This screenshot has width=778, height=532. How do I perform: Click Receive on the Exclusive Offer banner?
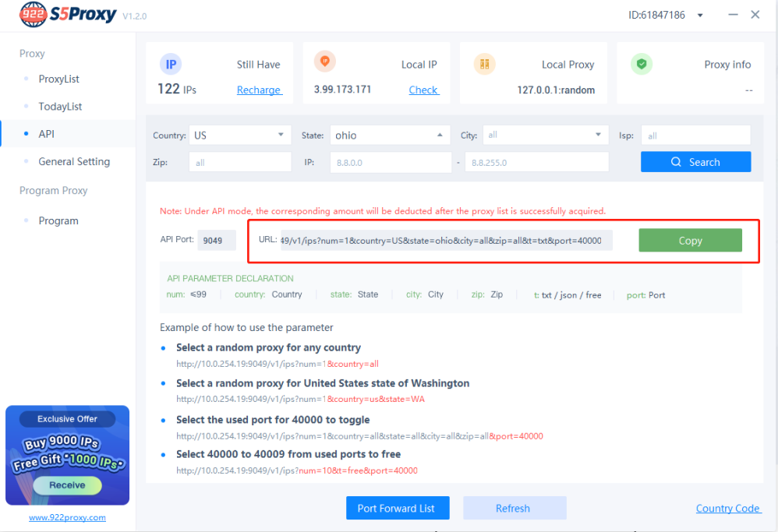point(67,485)
